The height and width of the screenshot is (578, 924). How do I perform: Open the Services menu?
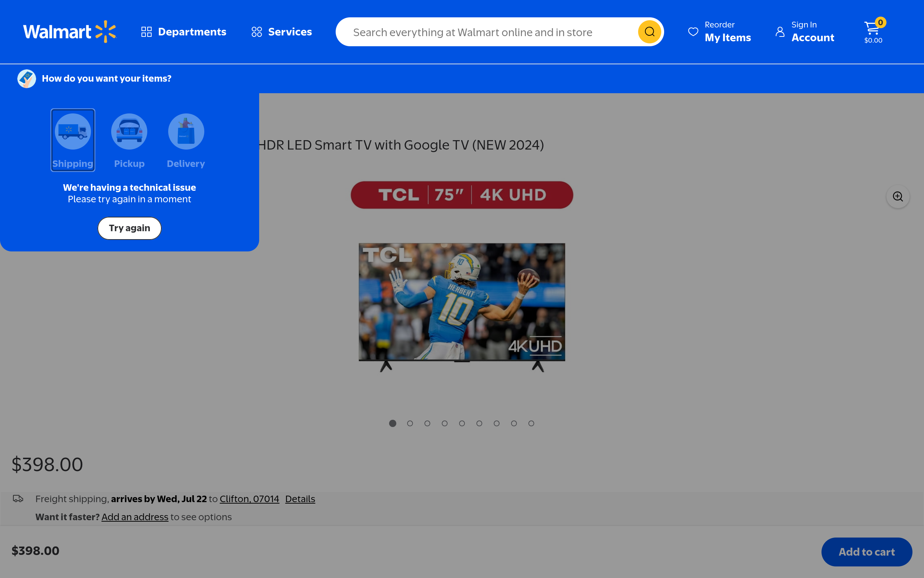click(x=282, y=32)
